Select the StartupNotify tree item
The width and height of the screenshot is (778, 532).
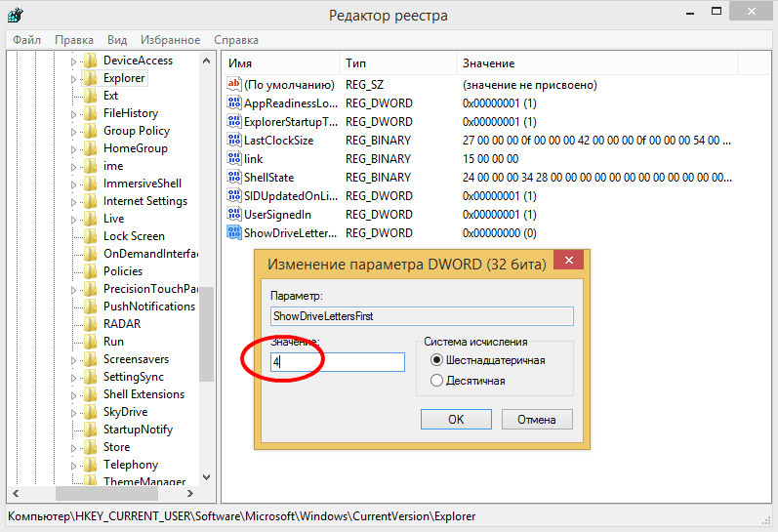[138, 430]
